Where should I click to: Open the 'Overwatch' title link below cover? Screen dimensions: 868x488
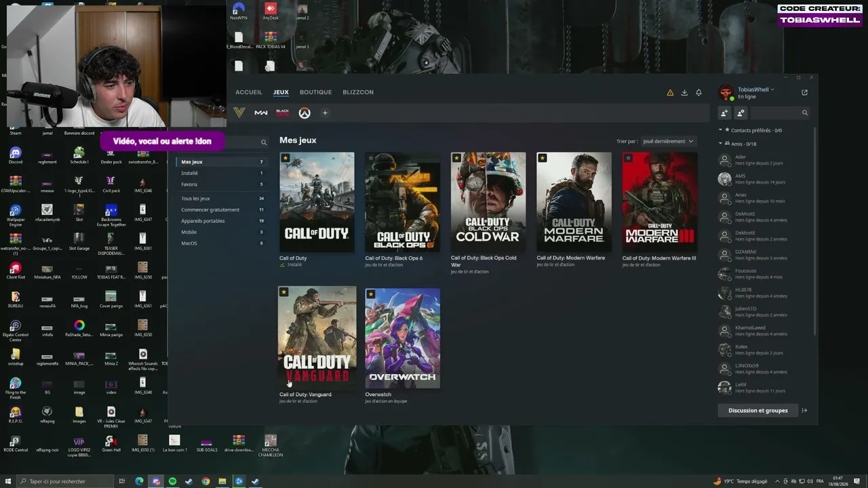tap(378, 394)
